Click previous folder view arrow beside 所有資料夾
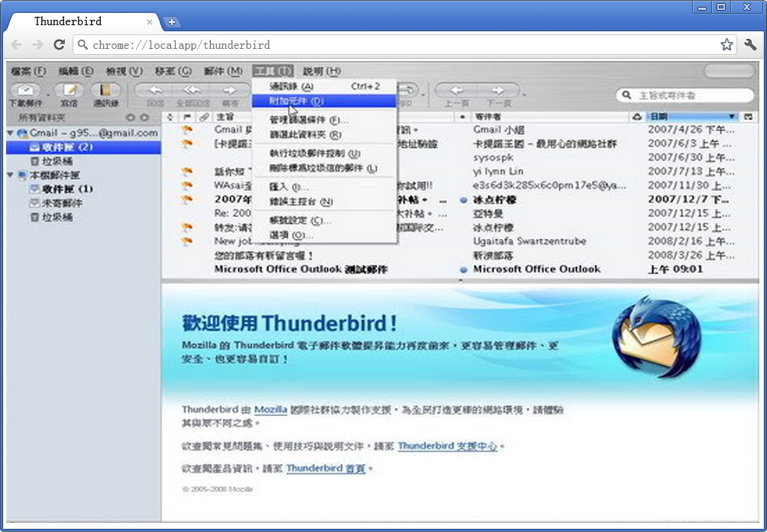 click(130, 118)
